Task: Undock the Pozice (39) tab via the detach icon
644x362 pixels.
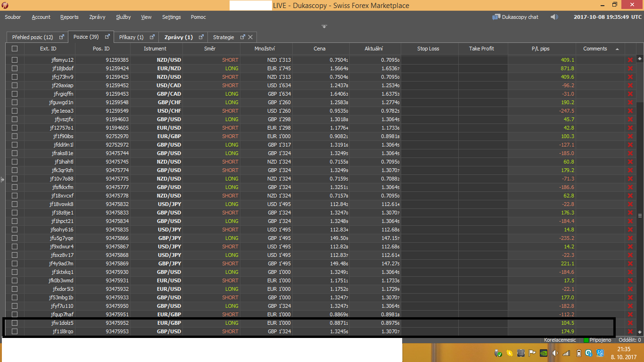Action: [x=107, y=37]
